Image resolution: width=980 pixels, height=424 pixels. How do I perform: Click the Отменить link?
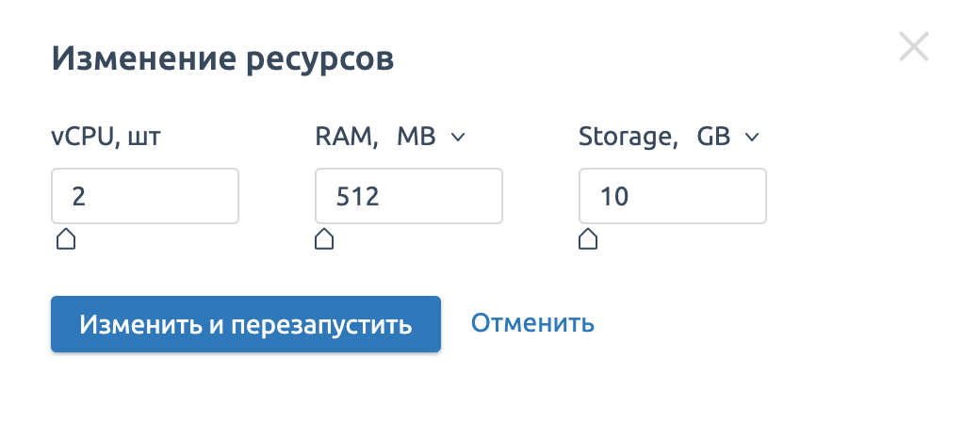click(x=532, y=323)
